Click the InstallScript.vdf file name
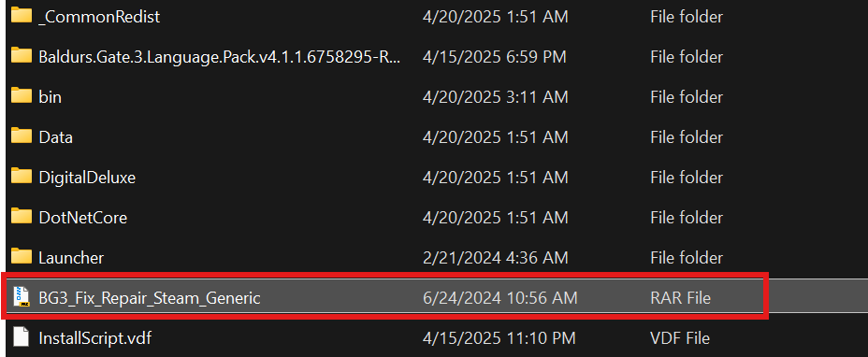This screenshot has width=868, height=357. (x=95, y=338)
